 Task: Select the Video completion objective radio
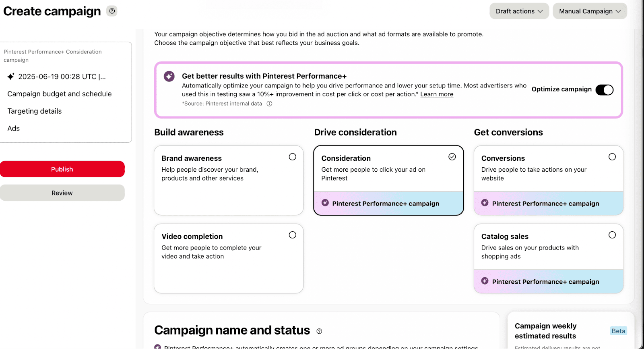[x=293, y=235]
